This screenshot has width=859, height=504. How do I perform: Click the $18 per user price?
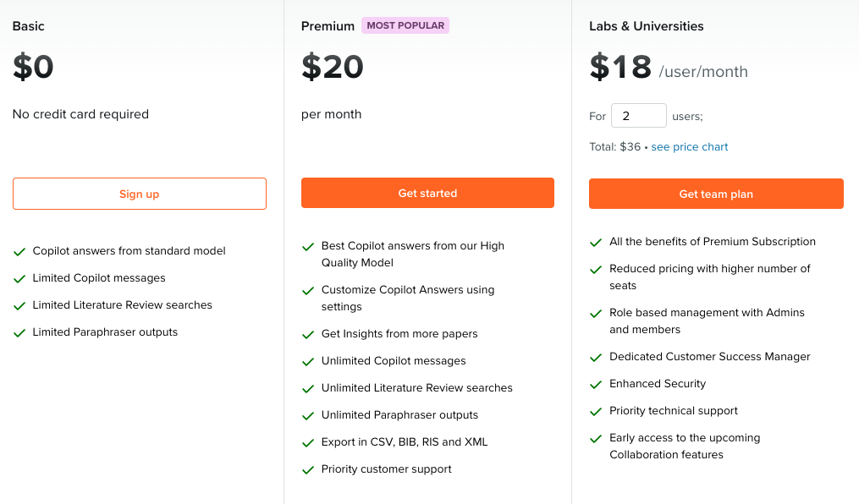pyautogui.click(x=621, y=67)
